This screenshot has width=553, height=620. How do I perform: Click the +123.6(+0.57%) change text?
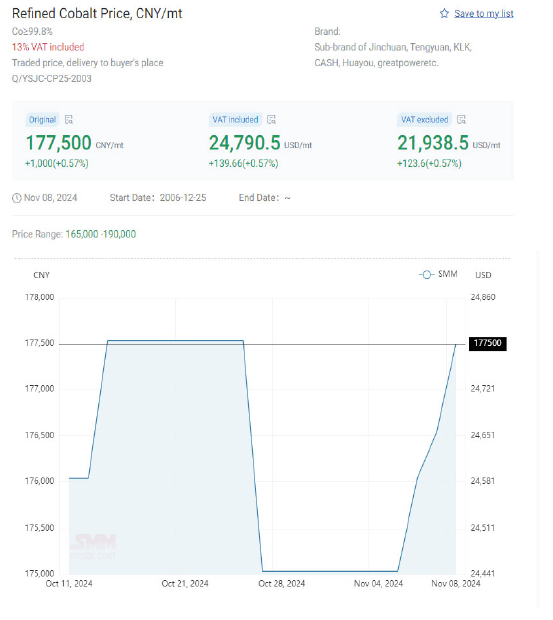coord(429,163)
